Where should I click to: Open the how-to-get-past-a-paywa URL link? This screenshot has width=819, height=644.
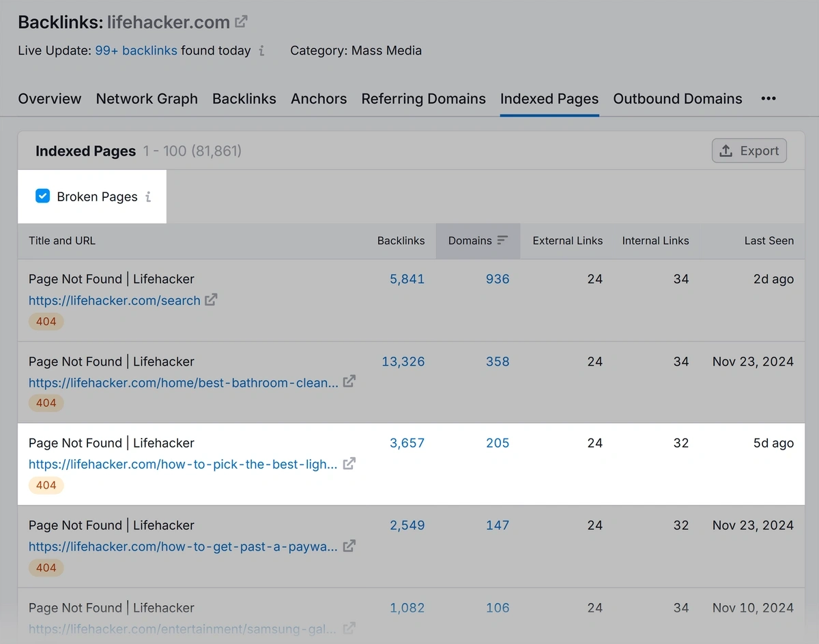tap(183, 546)
